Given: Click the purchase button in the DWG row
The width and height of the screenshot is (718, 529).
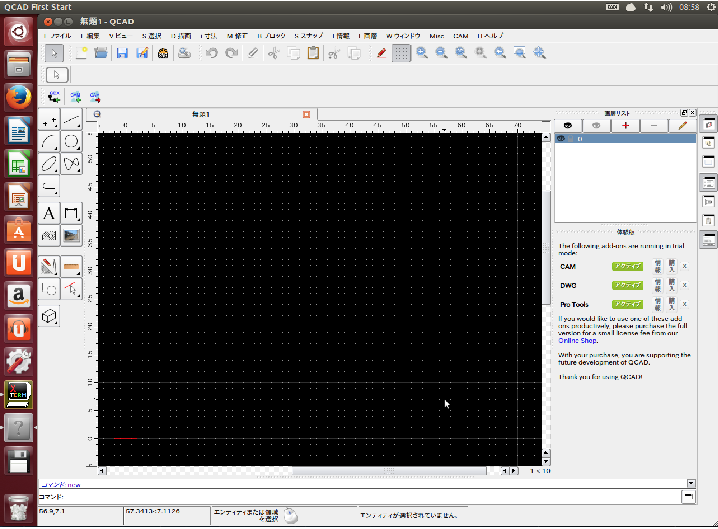Looking at the screenshot, I should 672,285.
